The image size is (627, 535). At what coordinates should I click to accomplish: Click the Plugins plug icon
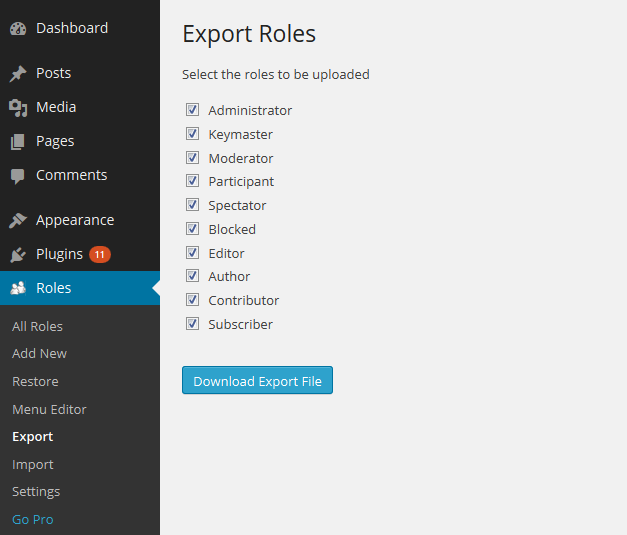(18, 255)
